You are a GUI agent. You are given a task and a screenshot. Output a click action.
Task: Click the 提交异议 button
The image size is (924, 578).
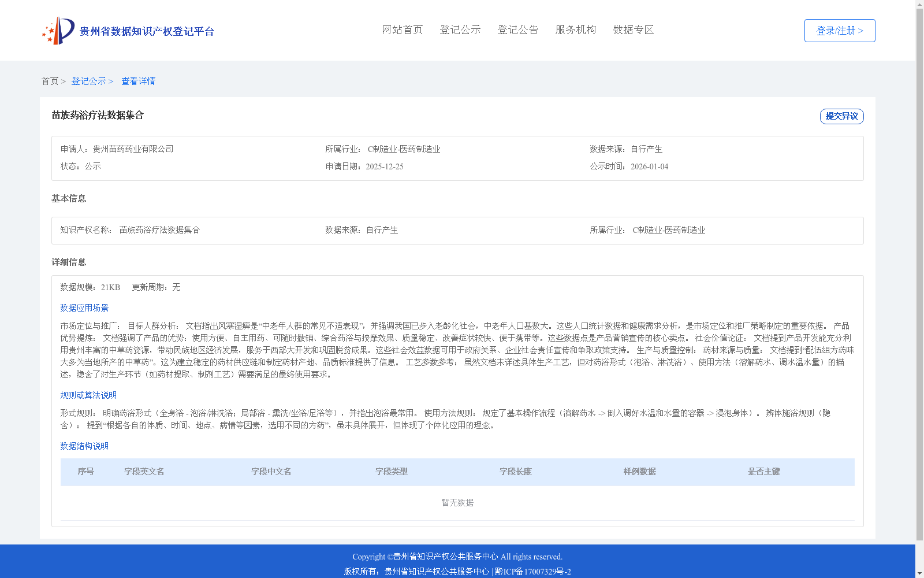(x=841, y=116)
